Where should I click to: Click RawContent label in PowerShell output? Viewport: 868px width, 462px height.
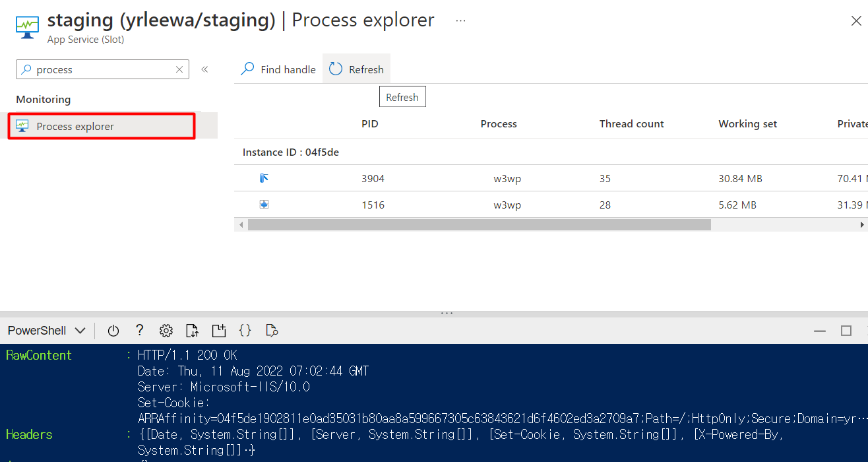[x=39, y=355]
